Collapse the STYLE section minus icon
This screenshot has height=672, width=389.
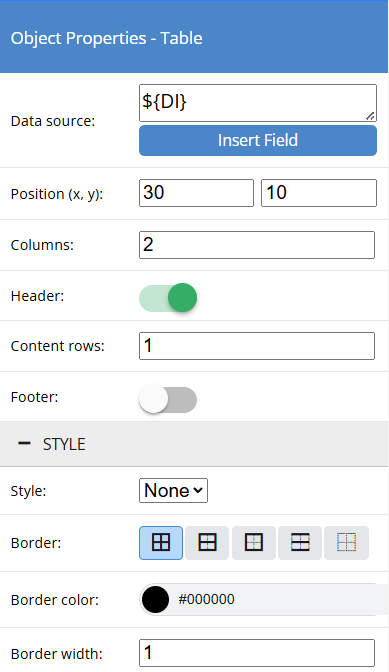pyautogui.click(x=24, y=444)
